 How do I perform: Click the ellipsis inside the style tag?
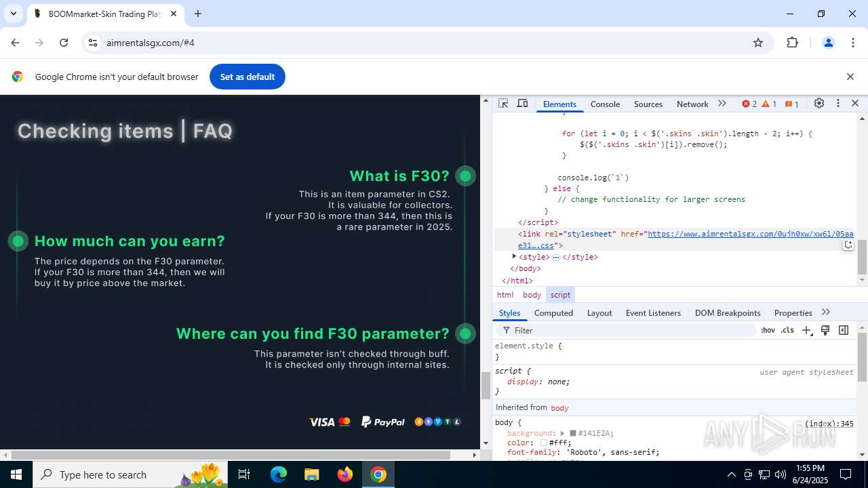tap(555, 258)
